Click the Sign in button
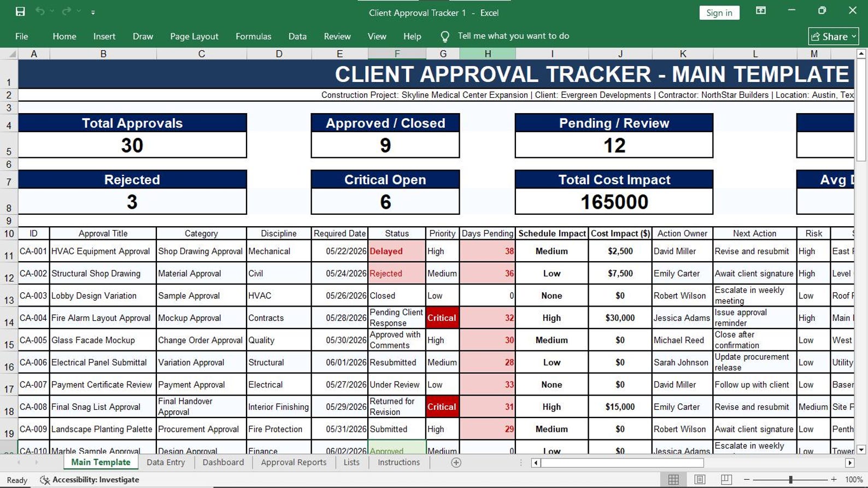868x488 pixels. click(x=719, y=13)
